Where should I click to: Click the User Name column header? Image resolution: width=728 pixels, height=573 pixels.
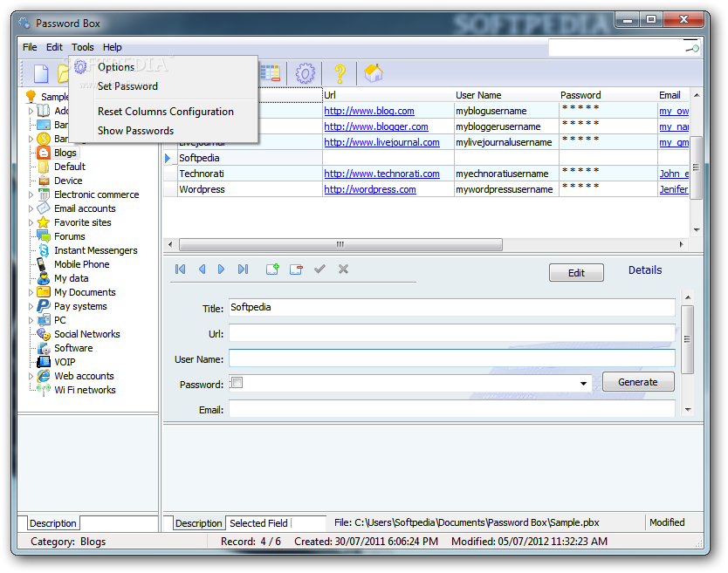click(506, 95)
